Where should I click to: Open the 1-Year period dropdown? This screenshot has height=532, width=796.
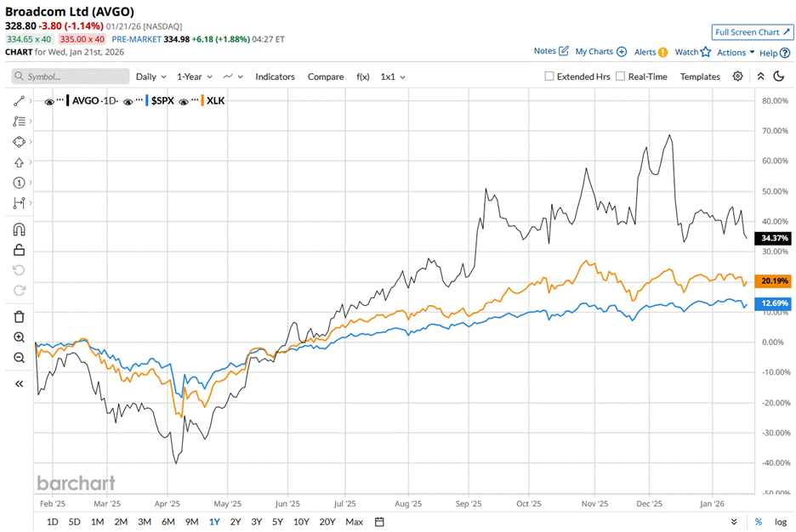pos(195,76)
